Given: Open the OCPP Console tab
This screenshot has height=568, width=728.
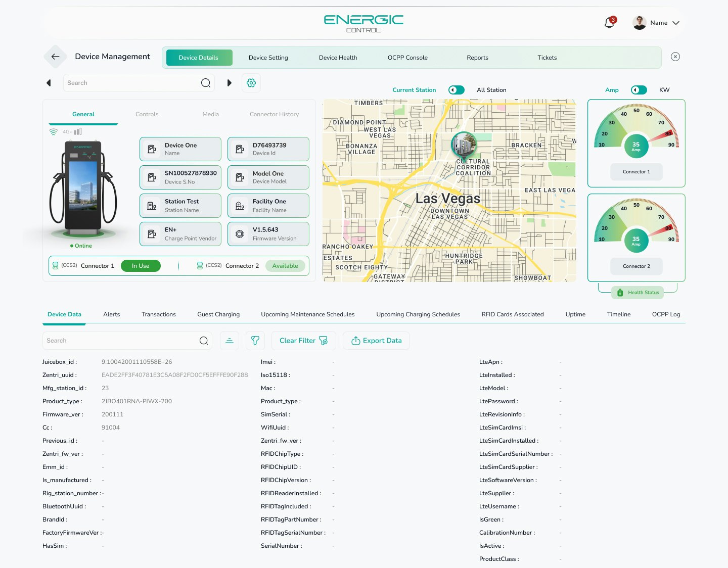Looking at the screenshot, I should [407, 58].
